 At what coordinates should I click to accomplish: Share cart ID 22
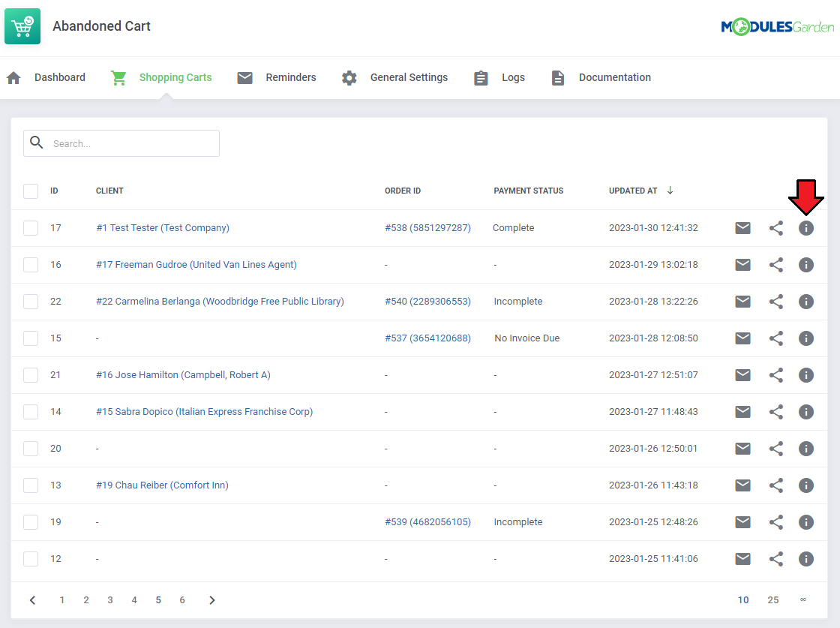776,302
